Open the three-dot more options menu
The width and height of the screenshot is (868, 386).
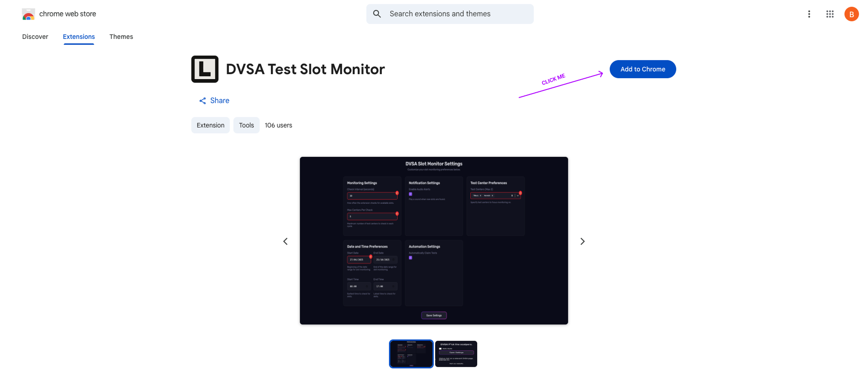[809, 14]
